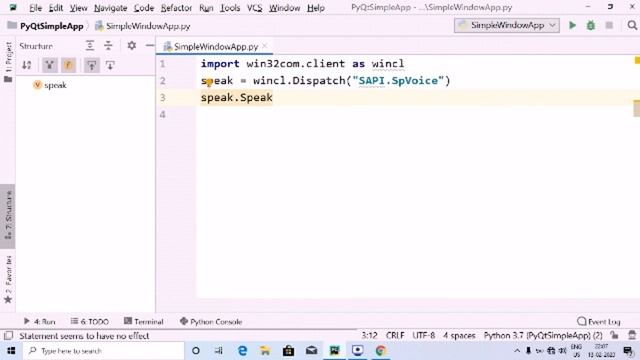Click the 3:12 cursor position indicator
Image resolution: width=640 pixels, height=360 pixels.
point(369,336)
